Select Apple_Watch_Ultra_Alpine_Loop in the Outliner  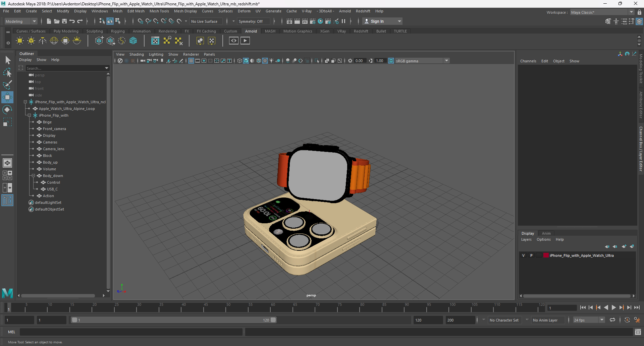coord(67,109)
